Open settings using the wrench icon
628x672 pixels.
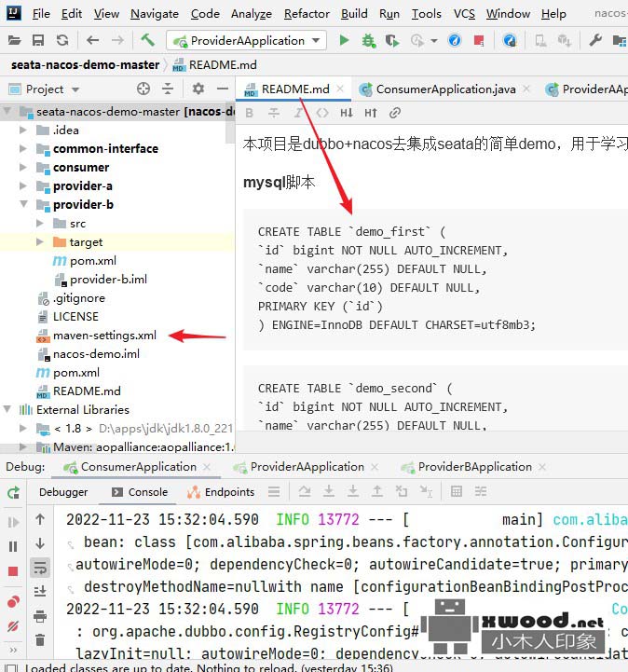[x=595, y=40]
